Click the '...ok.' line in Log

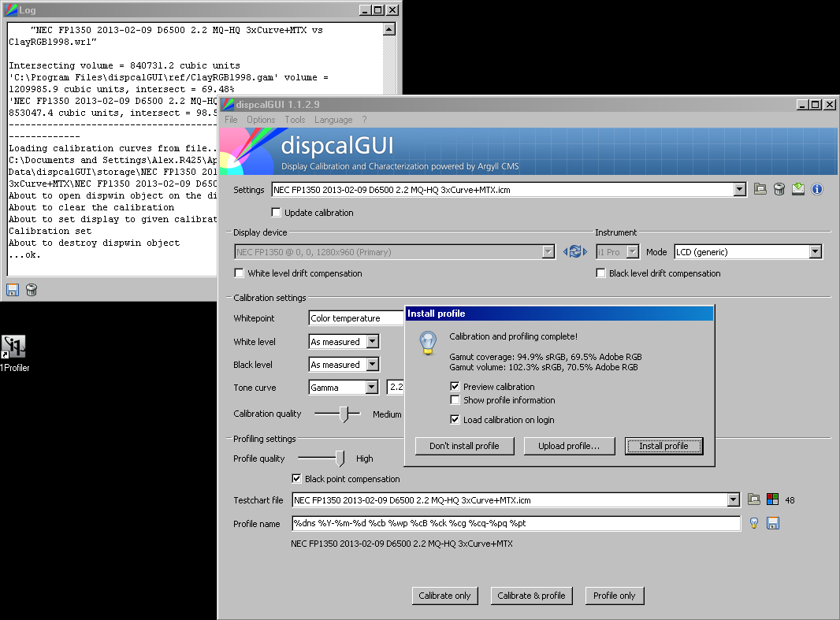[x=24, y=254]
